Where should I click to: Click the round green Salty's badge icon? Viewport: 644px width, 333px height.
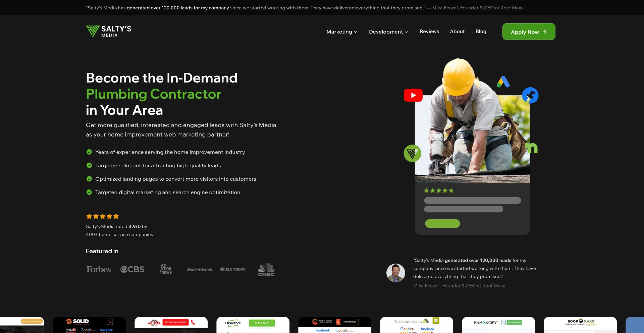[x=412, y=153]
